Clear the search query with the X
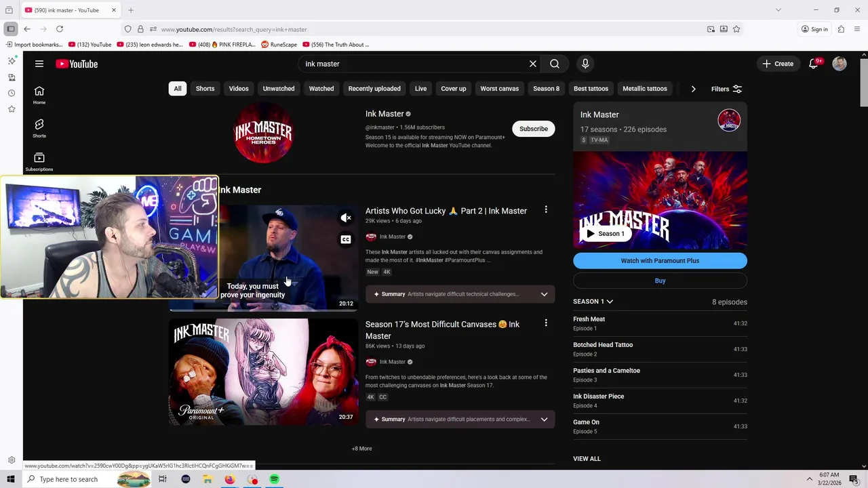This screenshot has width=868, height=488. (533, 64)
